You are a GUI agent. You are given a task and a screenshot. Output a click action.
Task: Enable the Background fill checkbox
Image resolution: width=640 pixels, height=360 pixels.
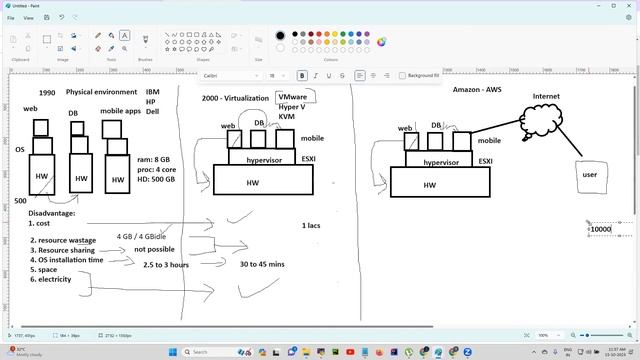coord(402,76)
